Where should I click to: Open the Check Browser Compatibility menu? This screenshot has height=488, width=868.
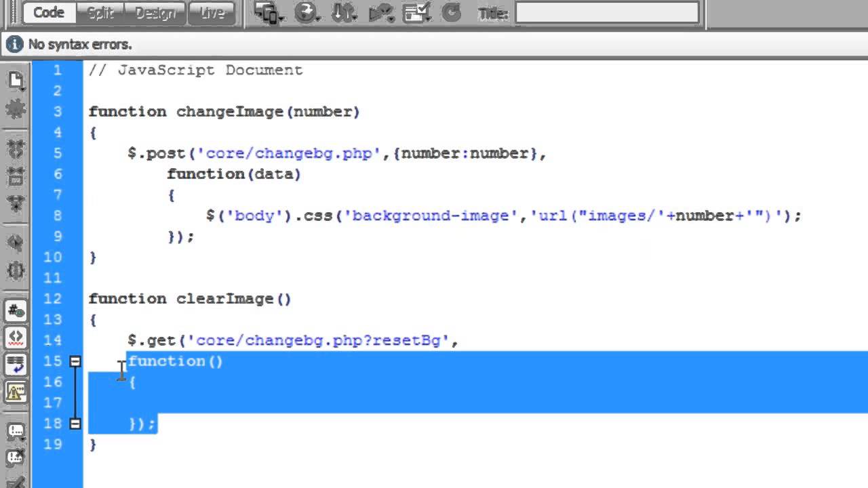[x=416, y=13]
